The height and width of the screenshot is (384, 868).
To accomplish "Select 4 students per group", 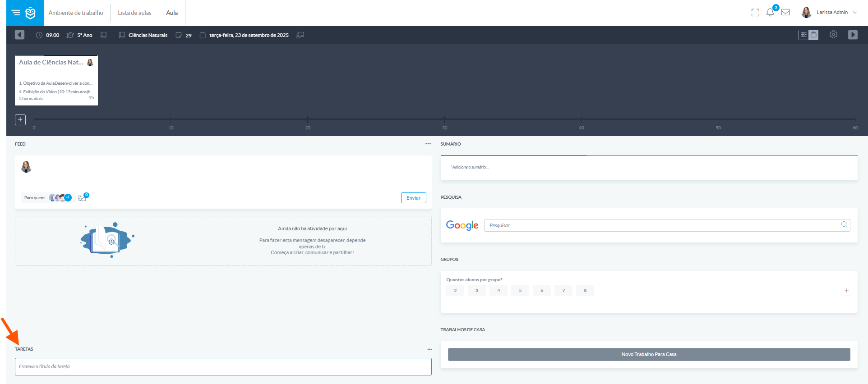I will (499, 290).
